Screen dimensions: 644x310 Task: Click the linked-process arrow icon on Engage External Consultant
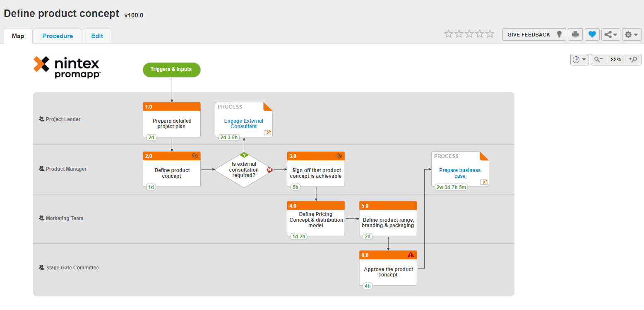268,133
